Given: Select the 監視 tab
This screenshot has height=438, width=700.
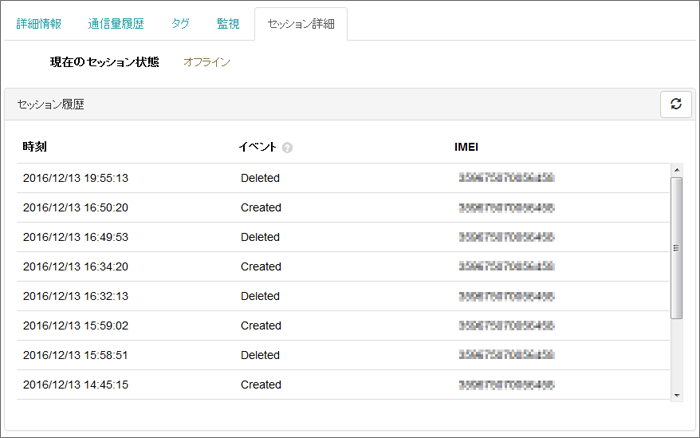Looking at the screenshot, I should tap(228, 24).
